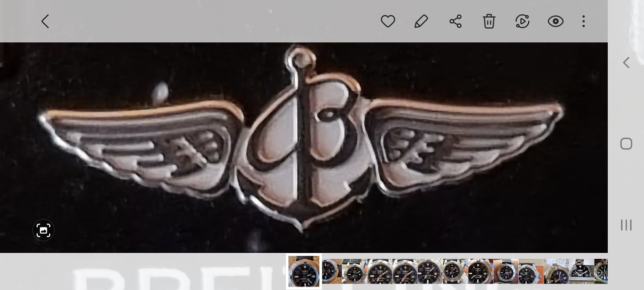
Task: Tap the image scan icon on photo
Action: (43, 230)
